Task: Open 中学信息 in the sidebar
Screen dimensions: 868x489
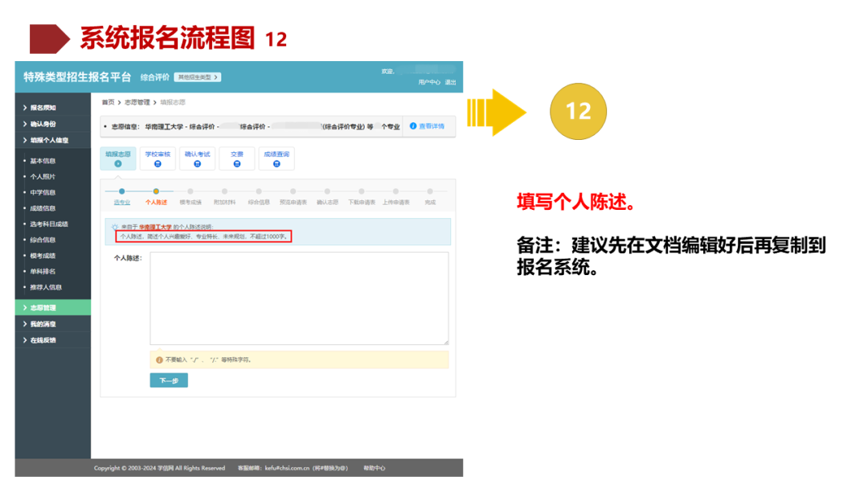Action: [x=43, y=193]
